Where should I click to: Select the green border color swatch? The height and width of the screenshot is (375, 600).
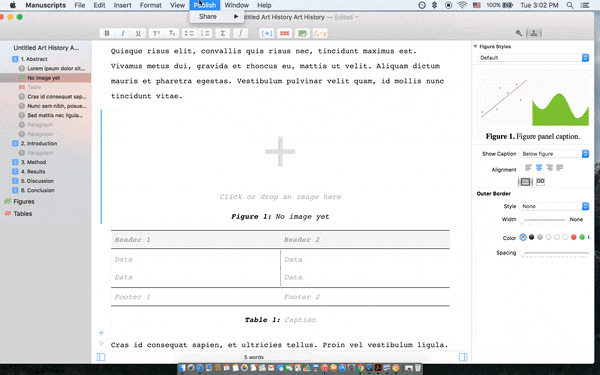[582, 237]
